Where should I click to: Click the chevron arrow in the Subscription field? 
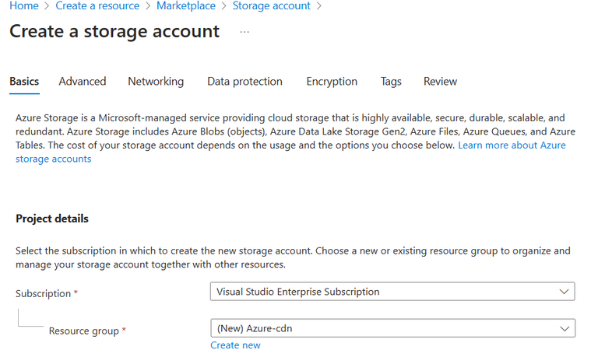(x=564, y=292)
